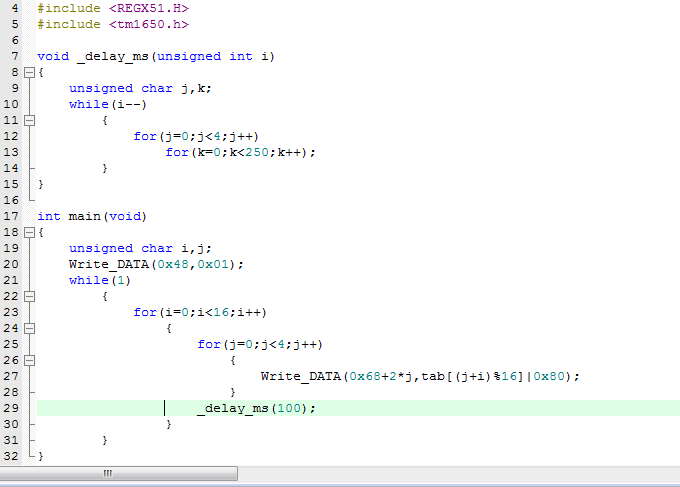This screenshot has height=487, width=680.
Task: Collapse the fold marker on line 11
Action: (29, 120)
